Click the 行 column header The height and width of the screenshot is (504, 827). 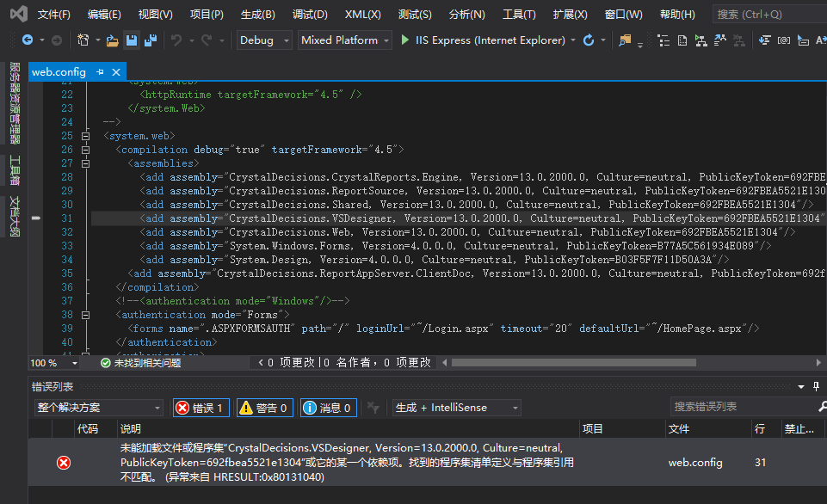click(x=760, y=428)
